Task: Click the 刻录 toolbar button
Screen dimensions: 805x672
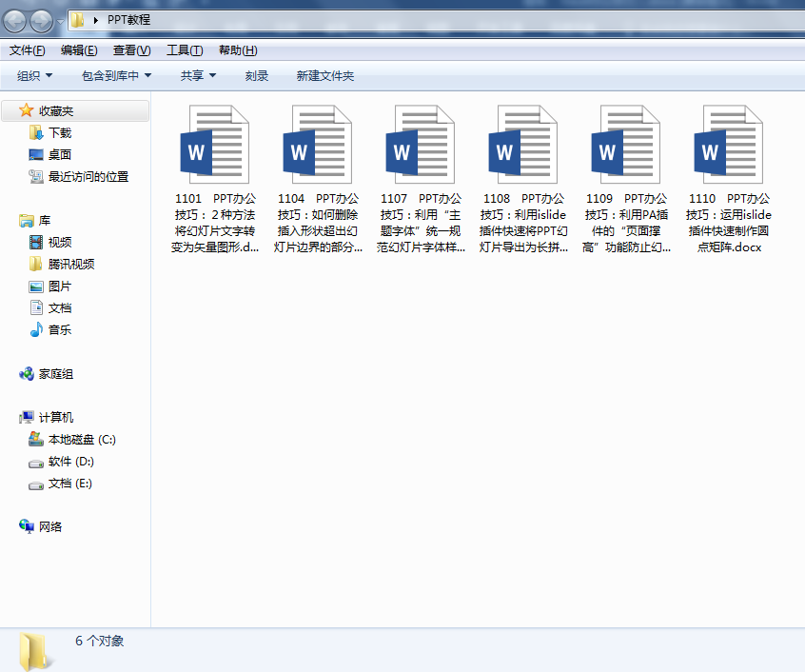Action: point(257,76)
